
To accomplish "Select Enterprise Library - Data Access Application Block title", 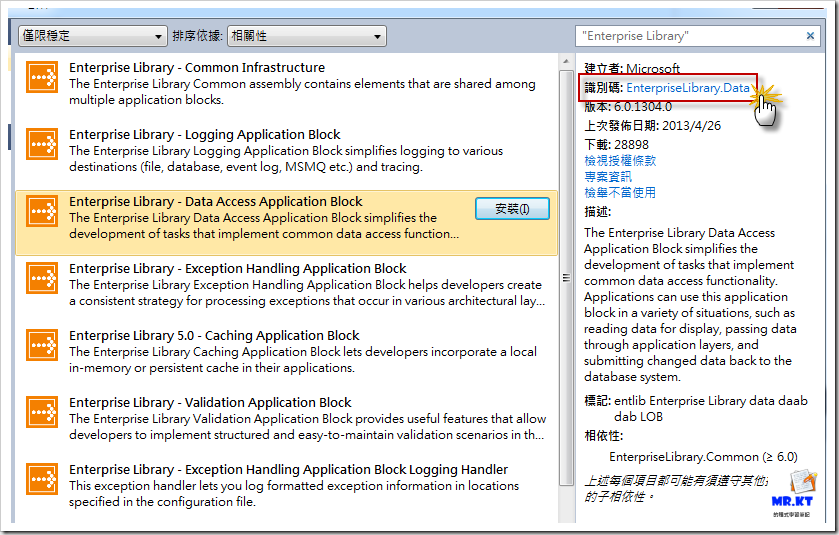I will coord(216,201).
